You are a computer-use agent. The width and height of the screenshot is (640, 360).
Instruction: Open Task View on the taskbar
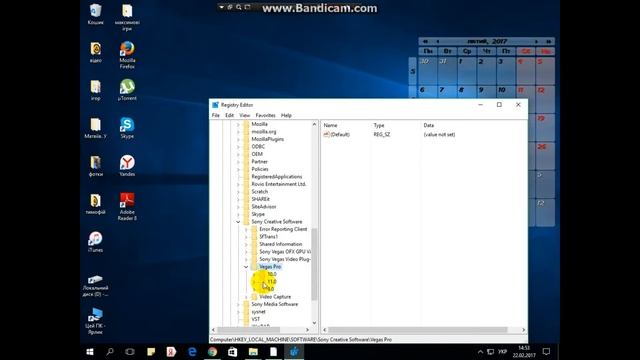tap(130, 351)
